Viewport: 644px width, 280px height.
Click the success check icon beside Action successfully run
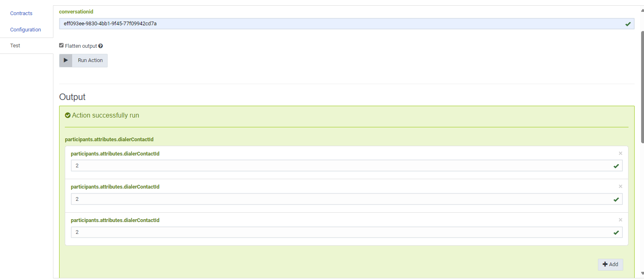click(x=68, y=116)
